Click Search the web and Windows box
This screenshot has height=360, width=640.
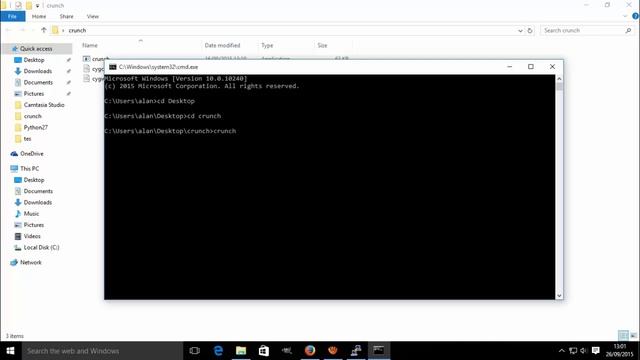[x=102, y=351]
